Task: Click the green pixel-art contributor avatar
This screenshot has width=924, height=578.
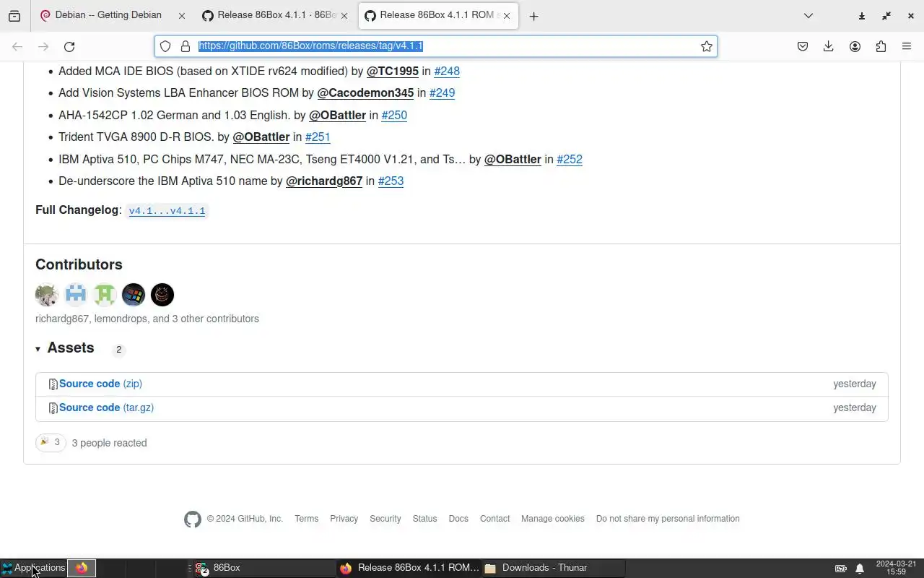Action: coord(105,295)
